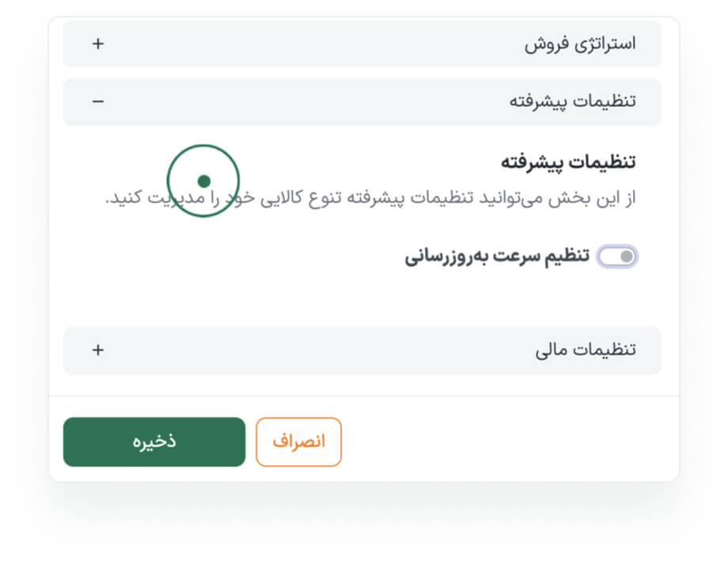The image size is (728, 562).
Task: Click the small green dot inside the circle
Action: (203, 181)
